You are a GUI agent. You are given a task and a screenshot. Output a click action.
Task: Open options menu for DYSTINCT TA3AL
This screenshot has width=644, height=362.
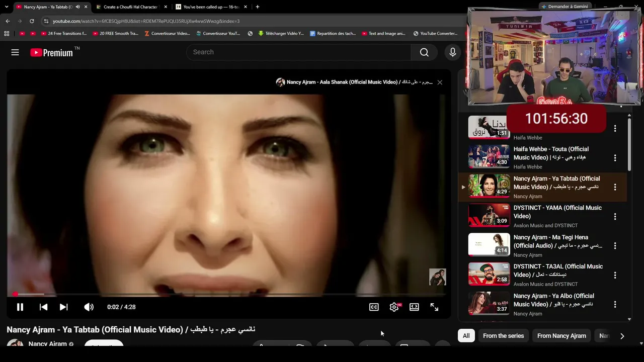pyautogui.click(x=615, y=275)
